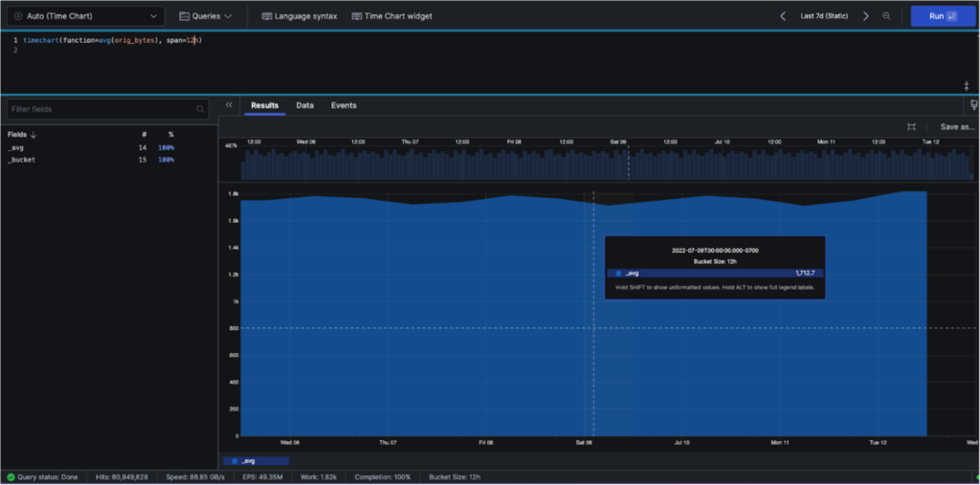Image resolution: width=980 pixels, height=485 pixels.
Task: Open the Auto (Time Chart) widget dropdown
Action: [85, 16]
